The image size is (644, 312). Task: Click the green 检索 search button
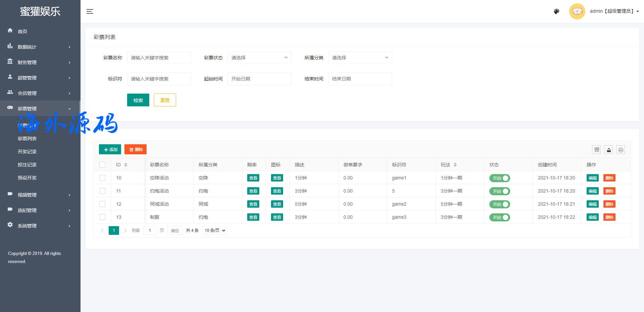coord(138,100)
